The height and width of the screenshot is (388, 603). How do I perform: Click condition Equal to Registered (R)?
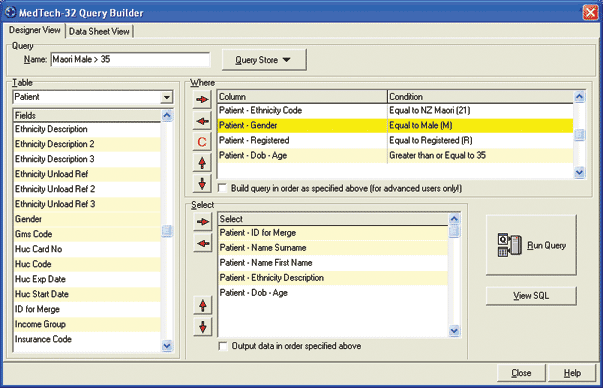click(431, 141)
